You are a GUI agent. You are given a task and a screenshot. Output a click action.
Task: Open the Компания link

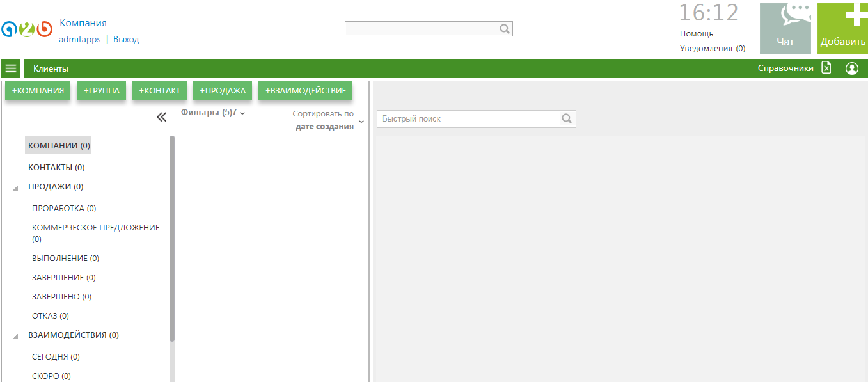coord(83,23)
